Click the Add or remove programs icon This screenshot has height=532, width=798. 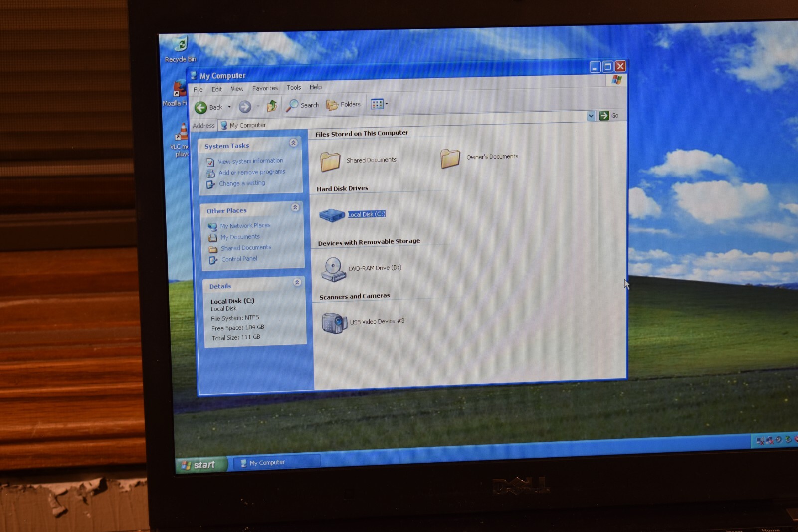210,173
